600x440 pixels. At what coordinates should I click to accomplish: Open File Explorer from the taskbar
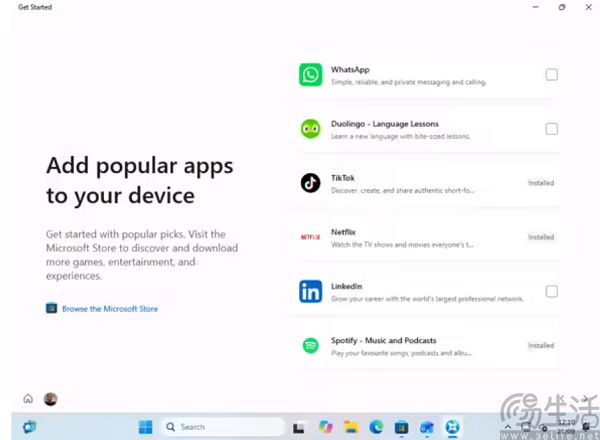pyautogui.click(x=351, y=427)
